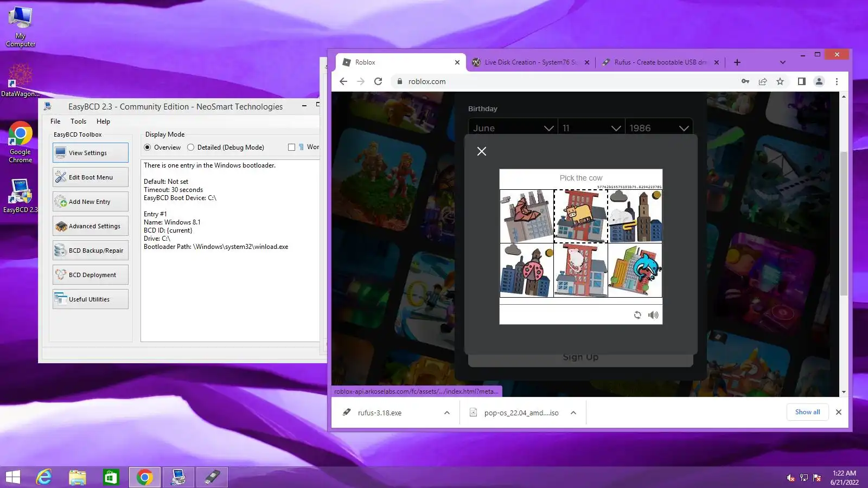Go back in Chrome
This screenshot has width=868, height=488.
(343, 81)
